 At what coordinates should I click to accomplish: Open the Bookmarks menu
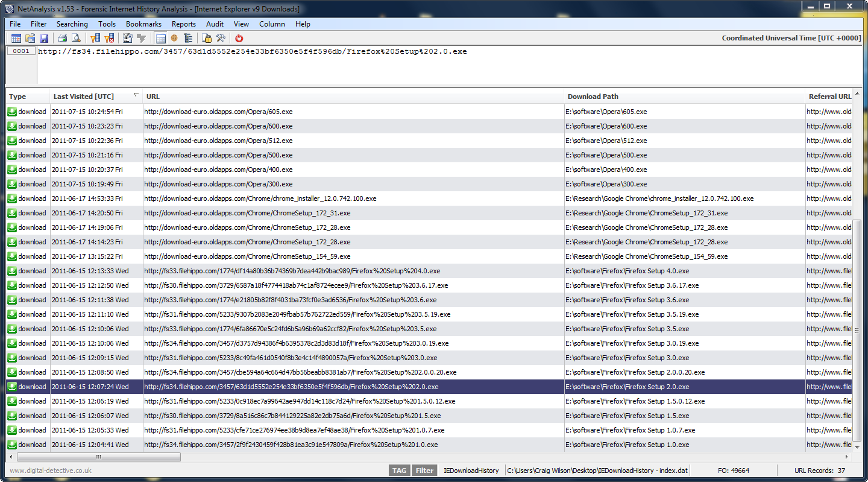click(143, 24)
